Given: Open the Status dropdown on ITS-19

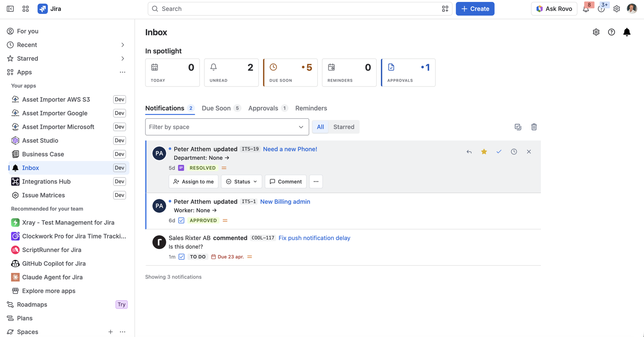Looking at the screenshot, I should coord(241,182).
